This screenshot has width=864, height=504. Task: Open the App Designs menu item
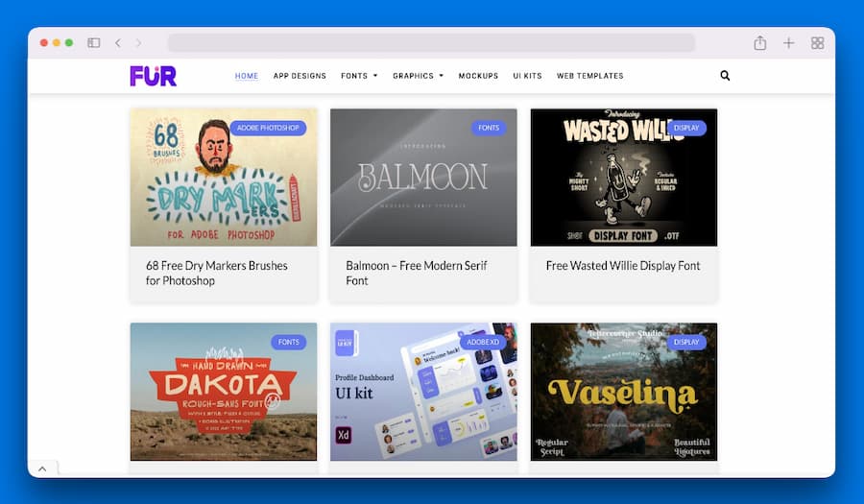(x=300, y=76)
